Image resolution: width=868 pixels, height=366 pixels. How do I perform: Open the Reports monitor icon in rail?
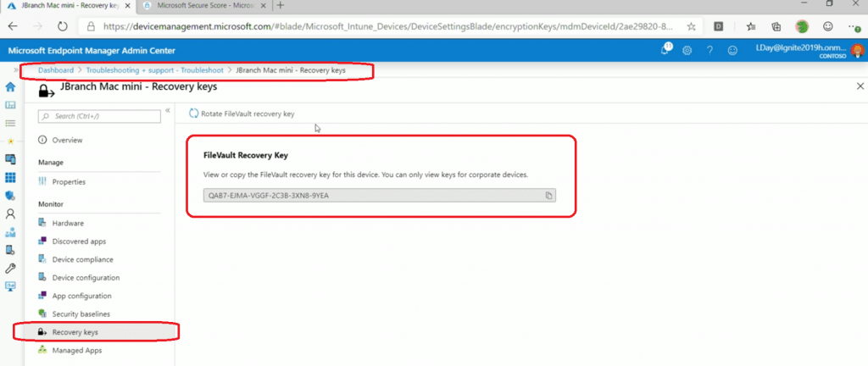(x=10, y=286)
